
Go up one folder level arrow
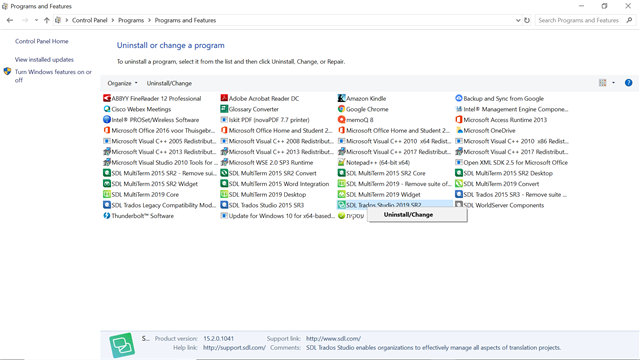point(47,20)
